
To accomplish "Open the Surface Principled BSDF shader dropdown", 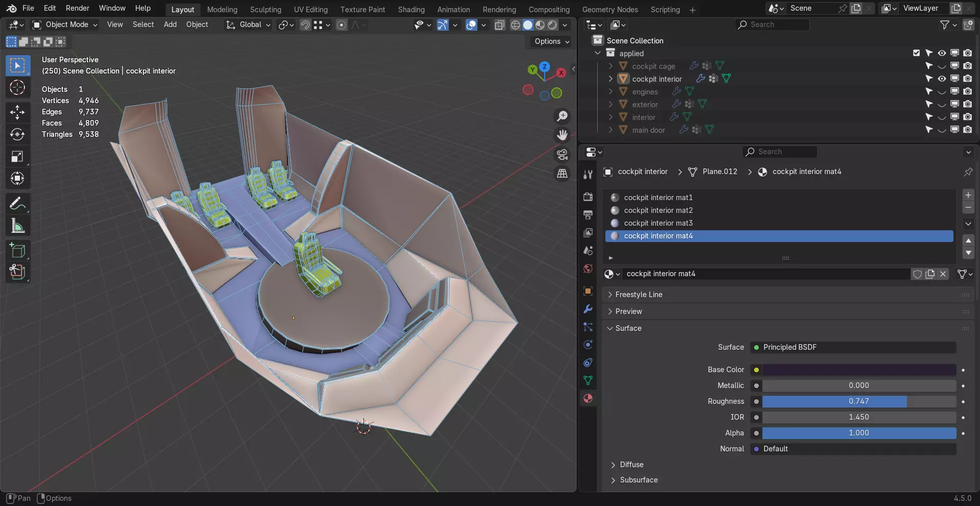I will (853, 347).
